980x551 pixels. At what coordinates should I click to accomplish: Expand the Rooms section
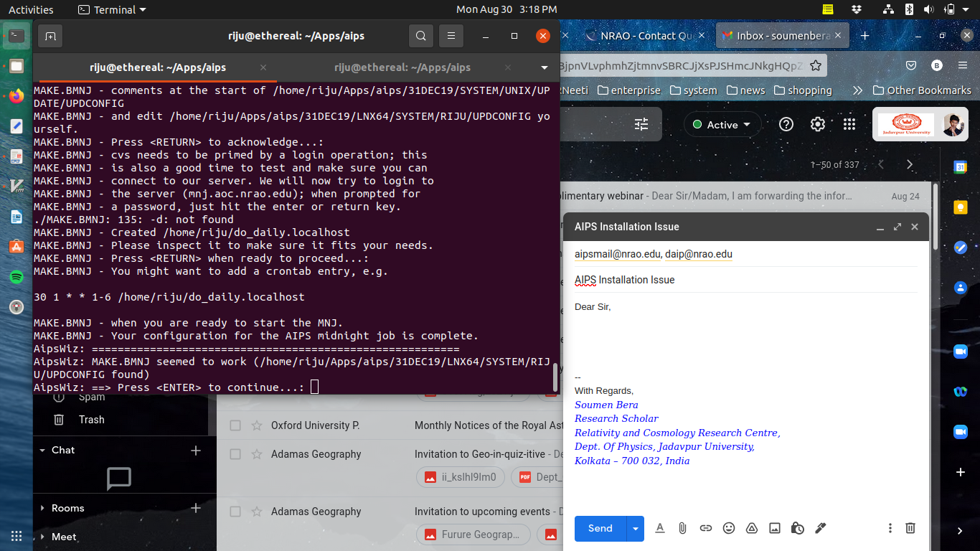click(42, 508)
